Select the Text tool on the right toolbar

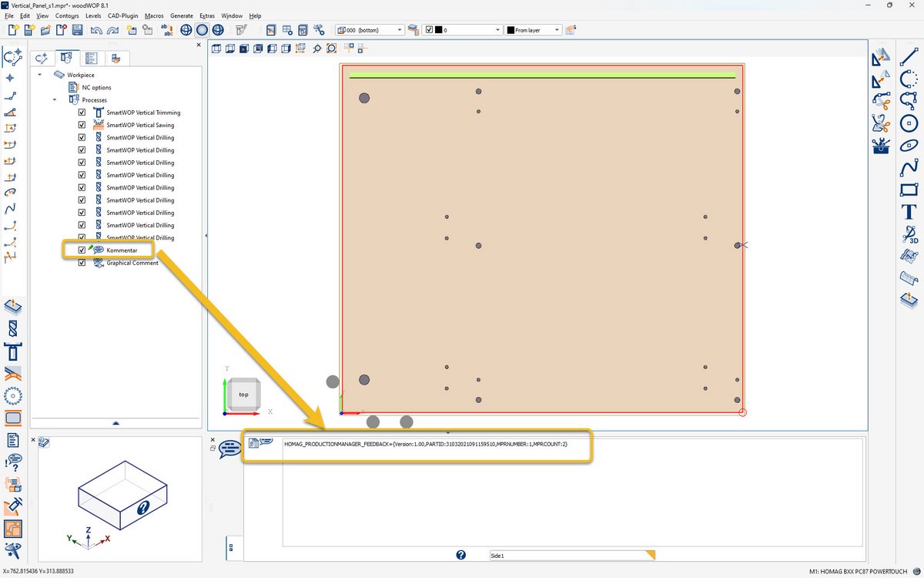tap(909, 211)
